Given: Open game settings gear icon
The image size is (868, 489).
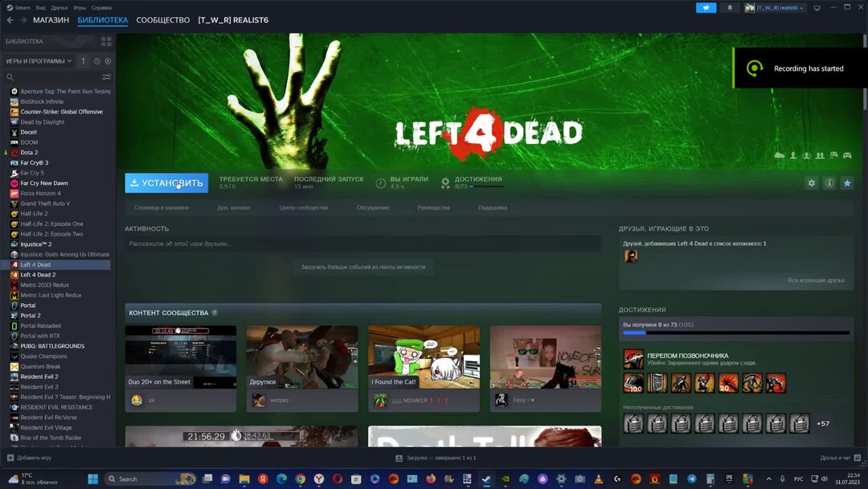Looking at the screenshot, I should click(x=812, y=183).
